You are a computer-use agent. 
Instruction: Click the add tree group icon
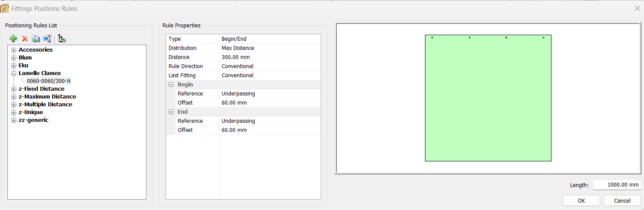(x=62, y=39)
